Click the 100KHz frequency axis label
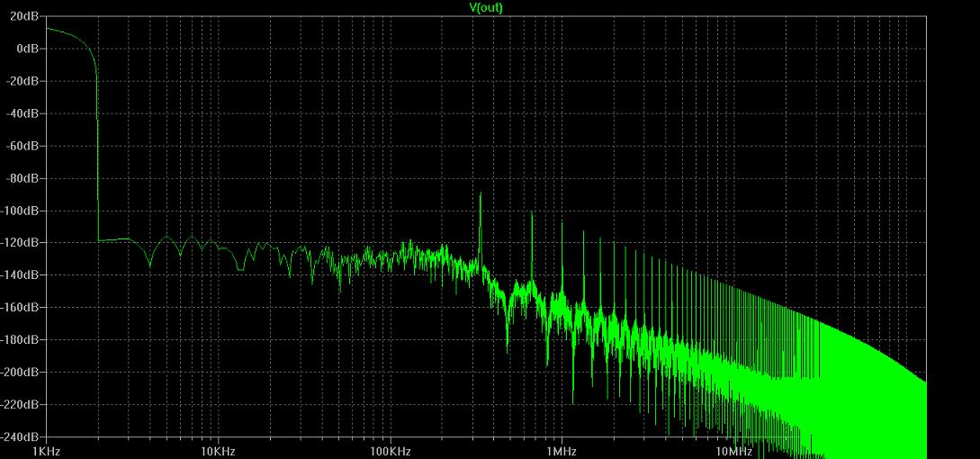980x459 pixels. pyautogui.click(x=390, y=452)
